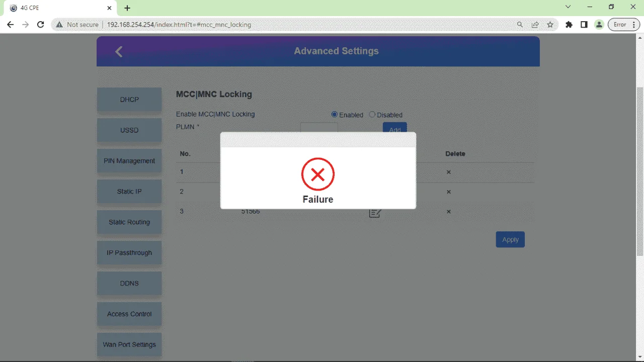This screenshot has height=362, width=644.
Task: Share this page icon
Action: click(535, 24)
